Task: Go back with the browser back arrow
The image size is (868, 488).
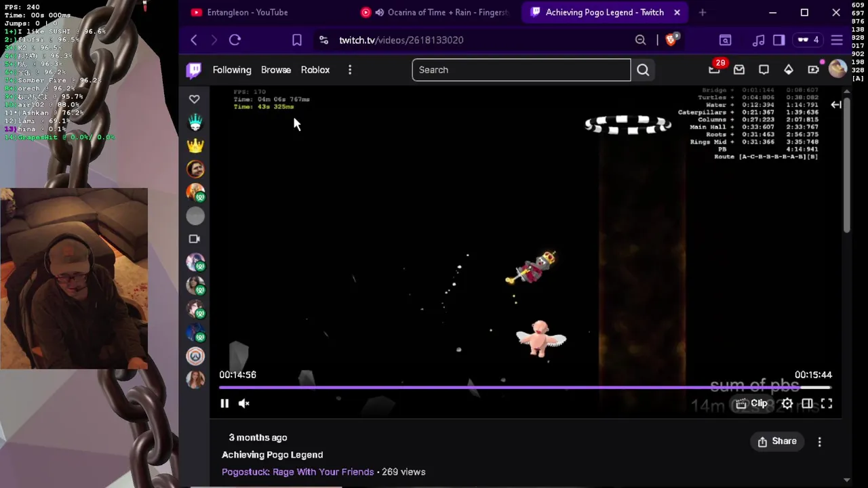Action: [194, 40]
